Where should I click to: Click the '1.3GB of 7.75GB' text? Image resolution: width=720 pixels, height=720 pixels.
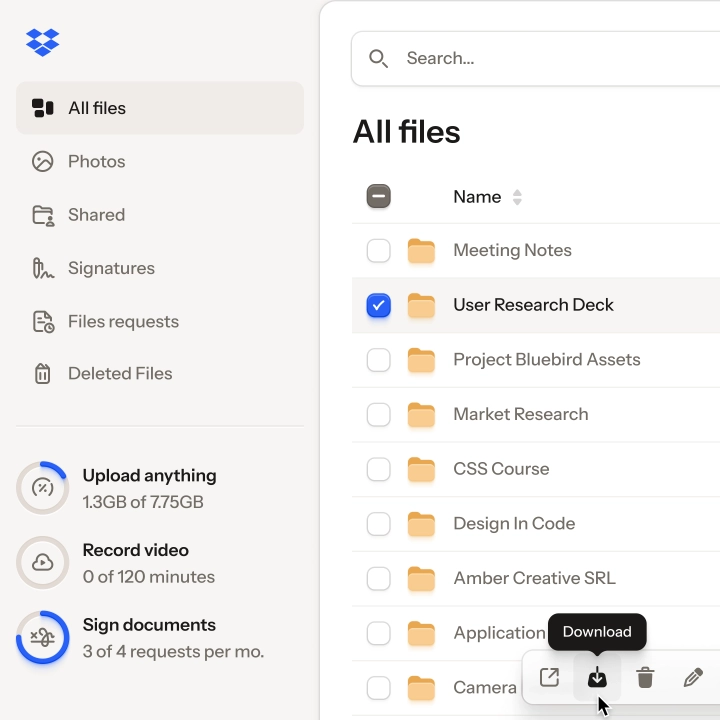coord(143,502)
